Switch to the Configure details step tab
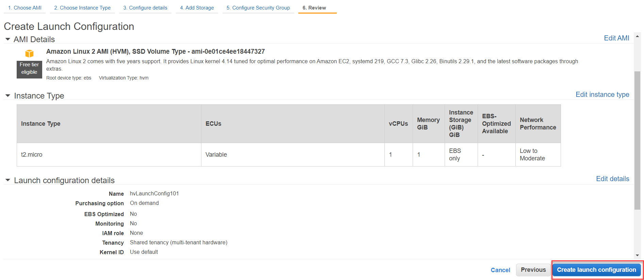 145,7
